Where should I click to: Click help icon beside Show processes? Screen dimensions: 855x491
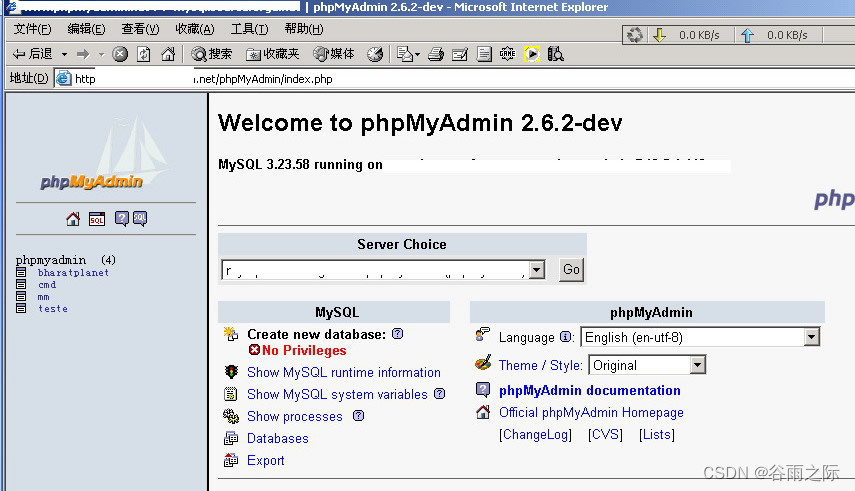point(358,416)
